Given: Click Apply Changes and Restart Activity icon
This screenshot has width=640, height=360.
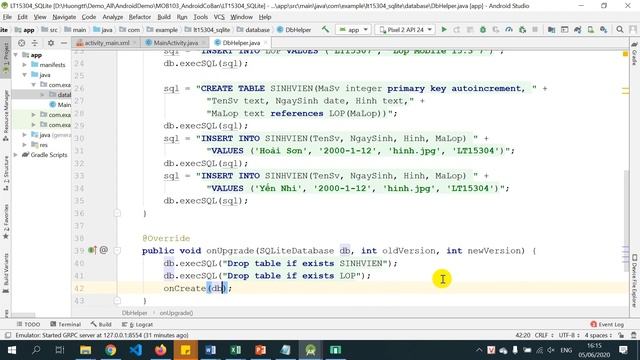Looking at the screenshot, I should (457, 29).
